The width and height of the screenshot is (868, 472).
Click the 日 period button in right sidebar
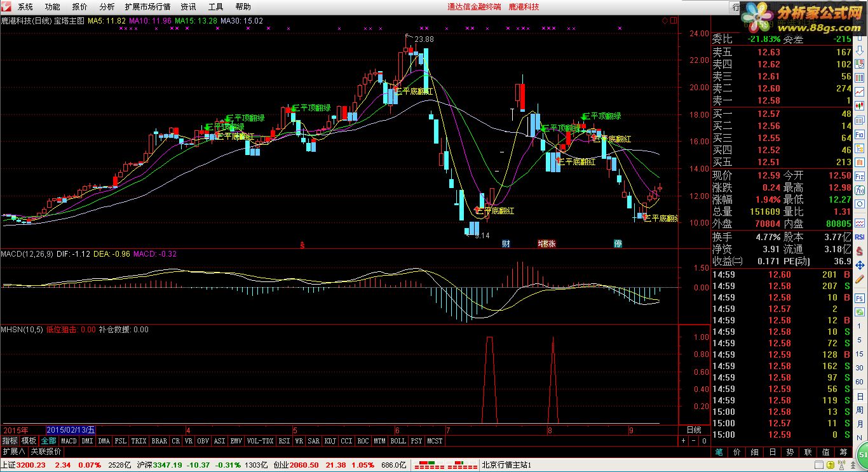tap(860, 396)
